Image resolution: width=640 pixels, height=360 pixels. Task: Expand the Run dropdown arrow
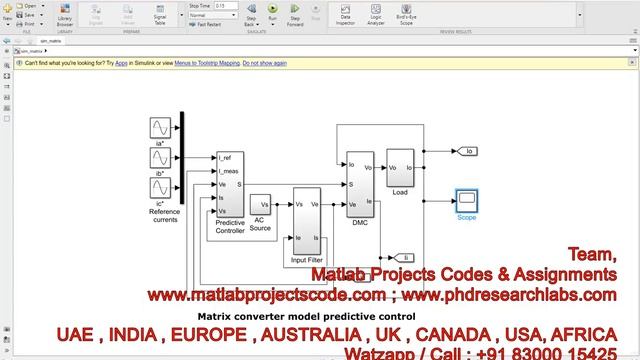tap(273, 24)
